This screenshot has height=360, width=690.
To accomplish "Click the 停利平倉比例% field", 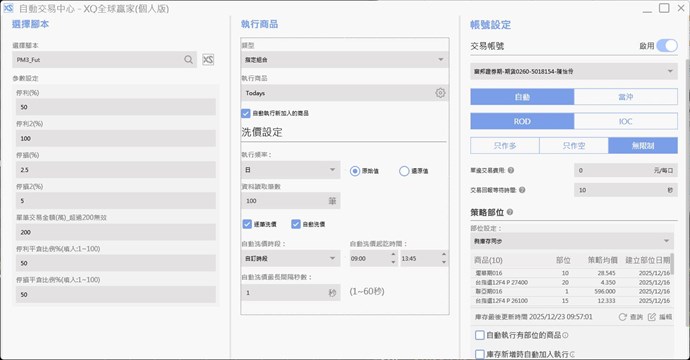I will coord(116,263).
